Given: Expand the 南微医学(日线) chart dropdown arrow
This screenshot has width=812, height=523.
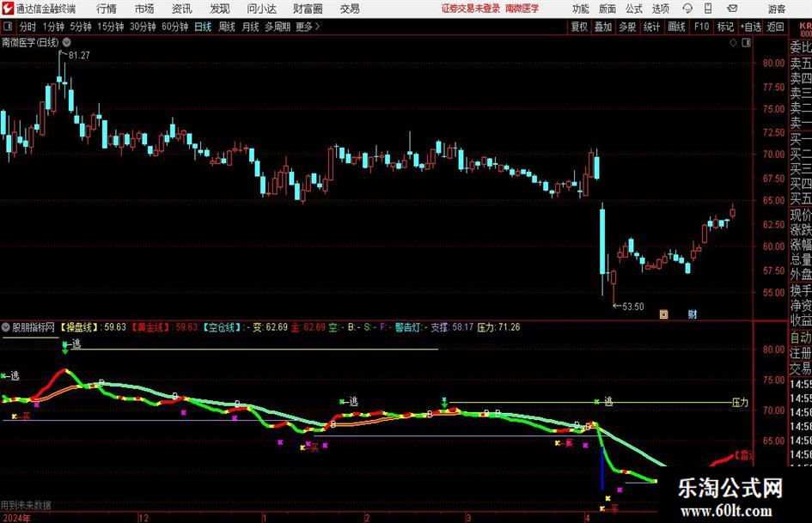Looking at the screenshot, I should (66, 42).
